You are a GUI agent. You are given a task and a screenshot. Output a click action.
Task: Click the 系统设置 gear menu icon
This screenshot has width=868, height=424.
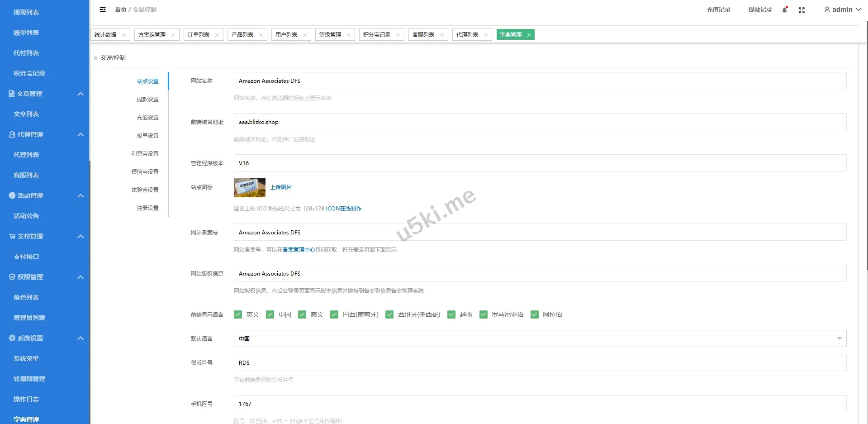point(12,338)
